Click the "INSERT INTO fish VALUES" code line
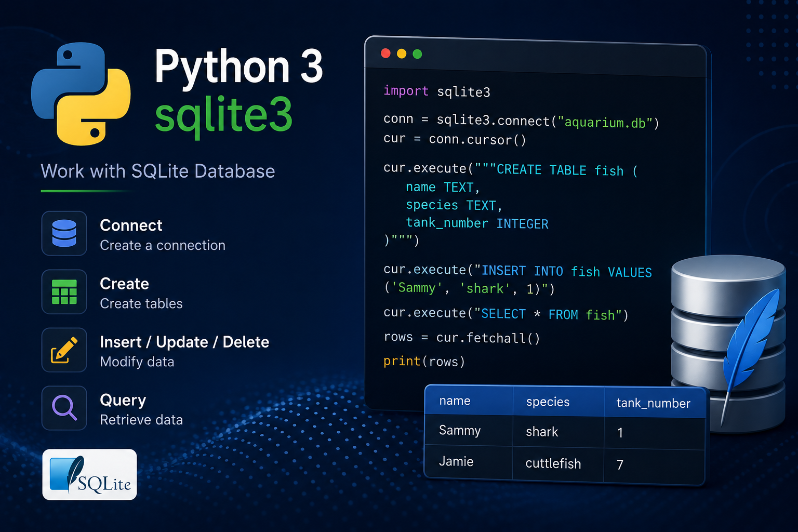Screen dimensions: 798x532 point(517,271)
